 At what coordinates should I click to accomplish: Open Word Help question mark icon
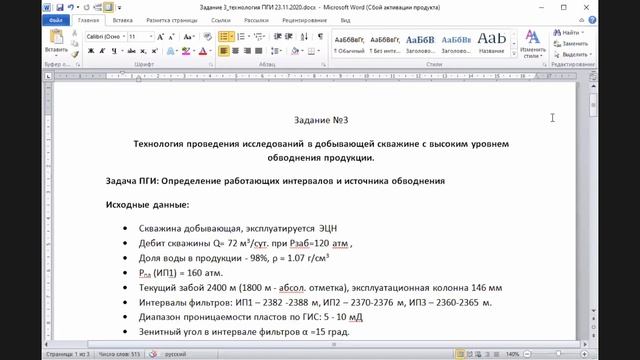pyautogui.click(x=592, y=20)
